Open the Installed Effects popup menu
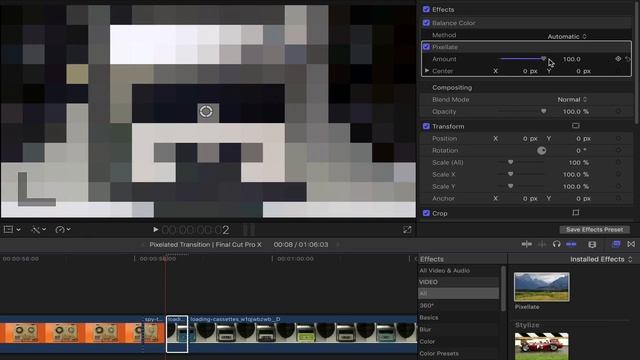This screenshot has width=640, height=360. click(x=601, y=259)
